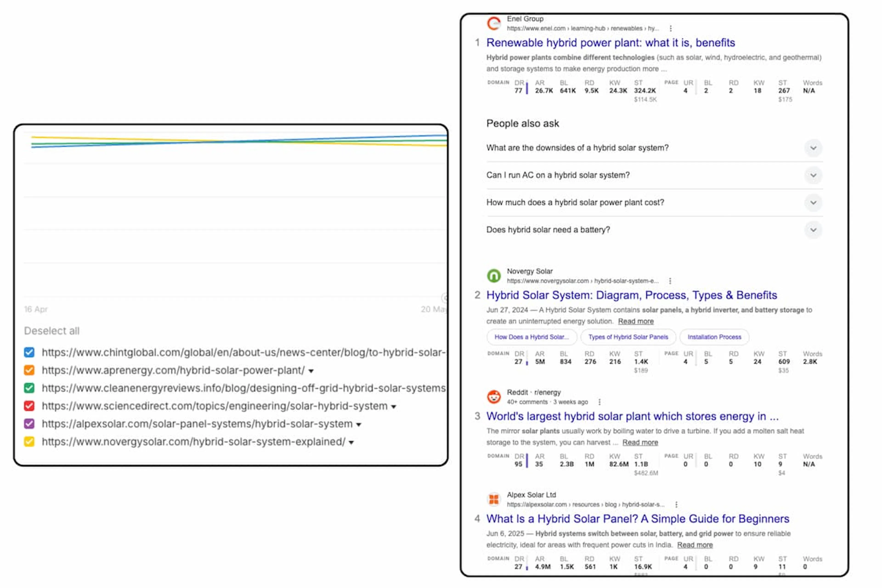Open the www.aprenergy.com hybrid-solar-power-plant URL
The height and width of the screenshot is (588, 882).
tap(173, 370)
